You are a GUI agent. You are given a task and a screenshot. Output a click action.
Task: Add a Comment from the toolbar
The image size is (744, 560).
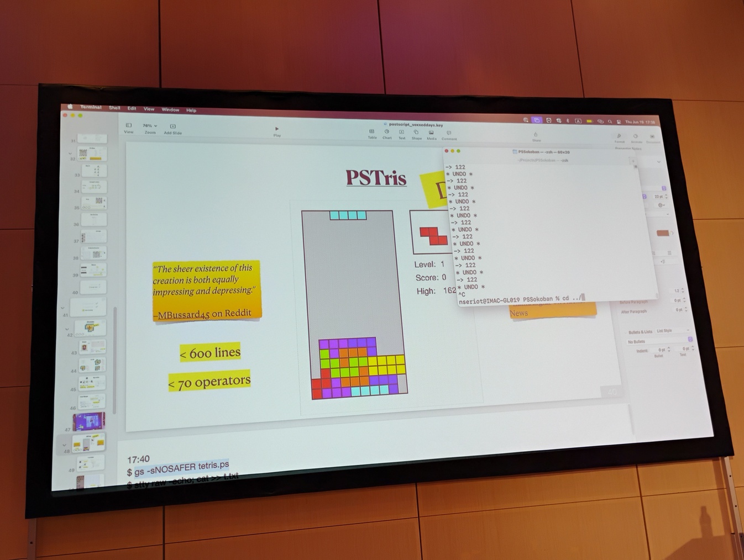449,136
